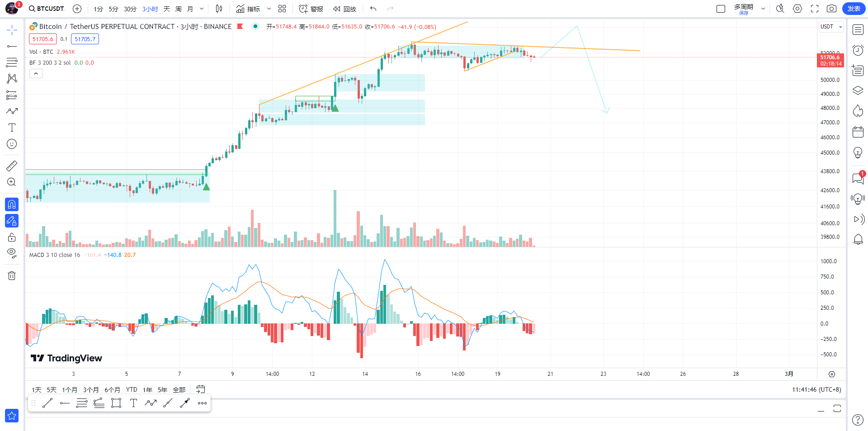Switch to 周 weekly timeframe
The width and height of the screenshot is (868, 431).
coord(179,9)
